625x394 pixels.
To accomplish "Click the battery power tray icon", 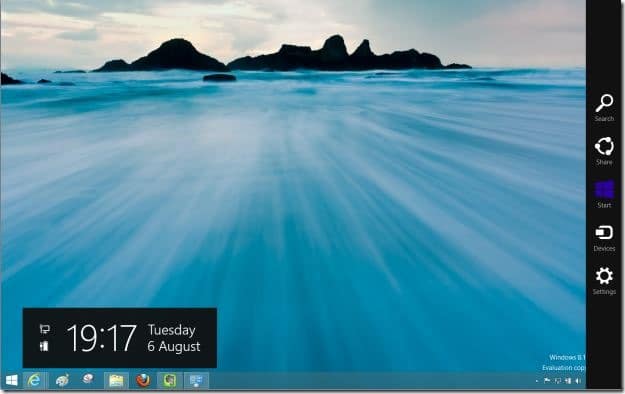I will tap(568, 381).
